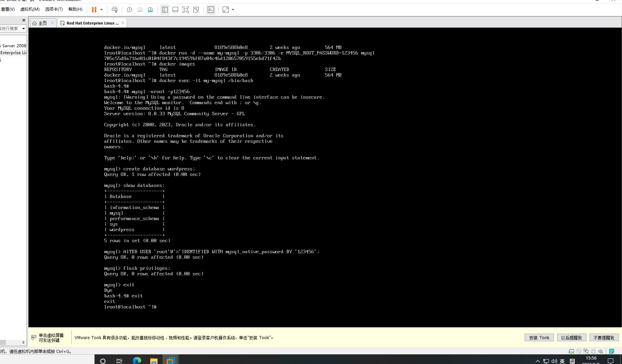Image resolution: width=622 pixels, height=364 pixels.
Task: Revert to the previous snapshot
Action: tap(140, 10)
